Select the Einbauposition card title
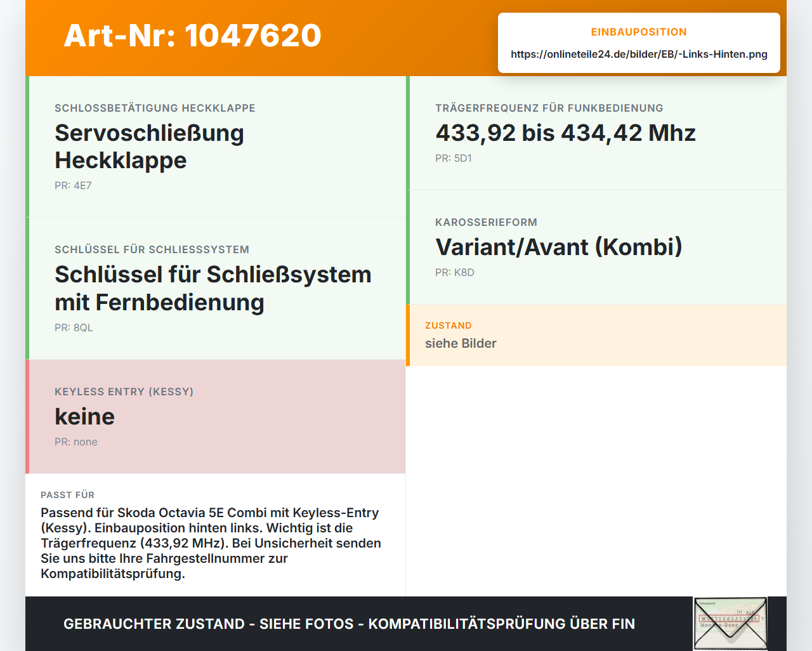 639,32
